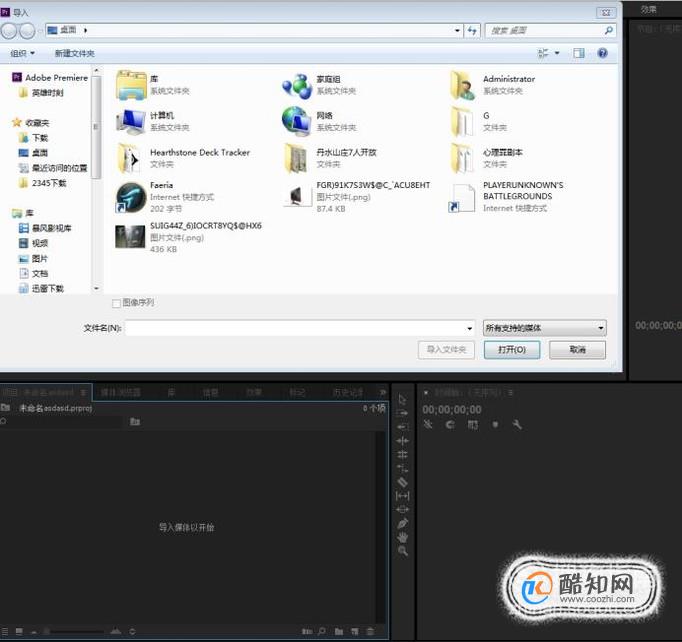Check the Image Sequence checkbox
This screenshot has width=682, height=642.
(x=116, y=303)
